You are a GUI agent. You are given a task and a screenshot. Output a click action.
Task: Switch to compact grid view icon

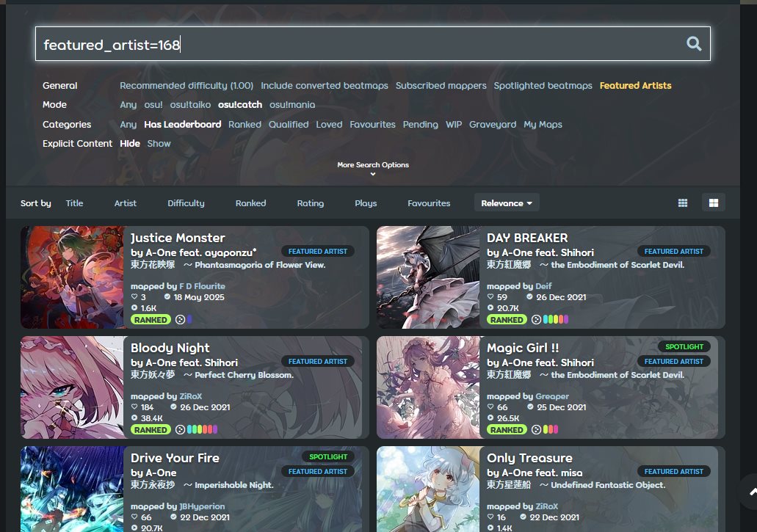(x=683, y=203)
